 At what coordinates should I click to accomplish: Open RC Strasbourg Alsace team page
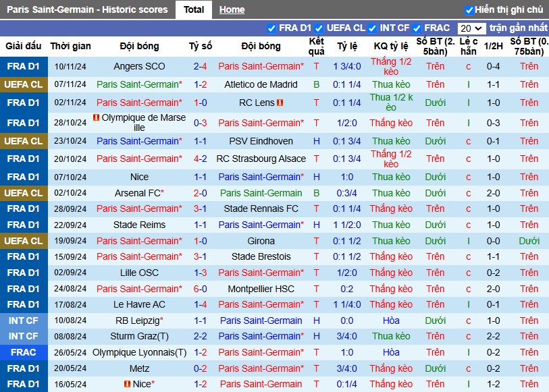[261, 159]
